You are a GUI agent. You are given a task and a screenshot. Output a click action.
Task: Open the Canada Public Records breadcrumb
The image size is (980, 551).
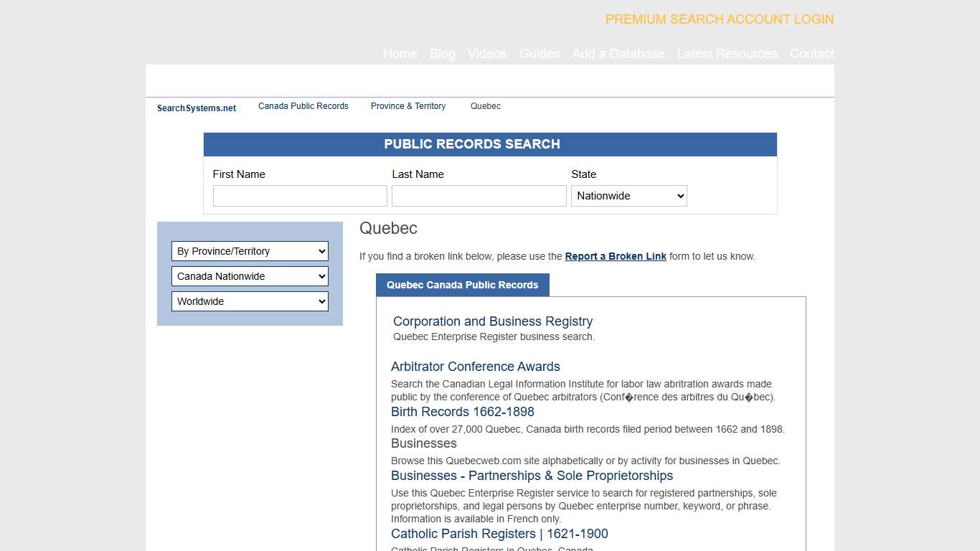point(303,105)
